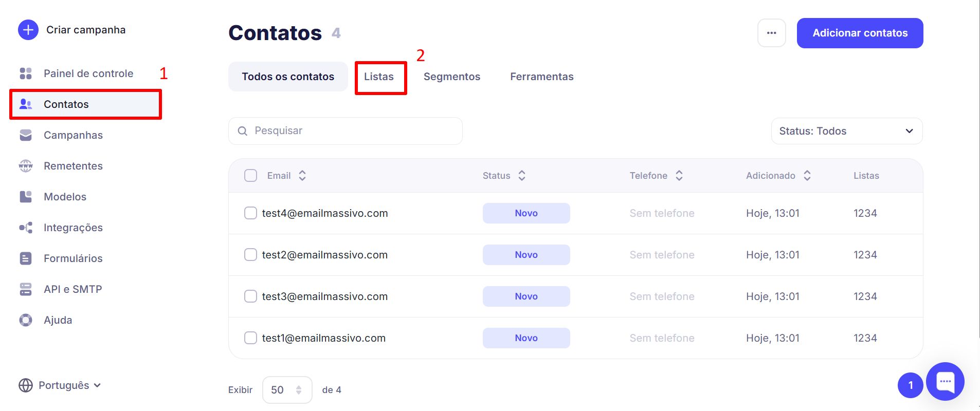Open Painel de controle dashboard icon
Viewport: 980px width, 411px height.
[x=26, y=73]
